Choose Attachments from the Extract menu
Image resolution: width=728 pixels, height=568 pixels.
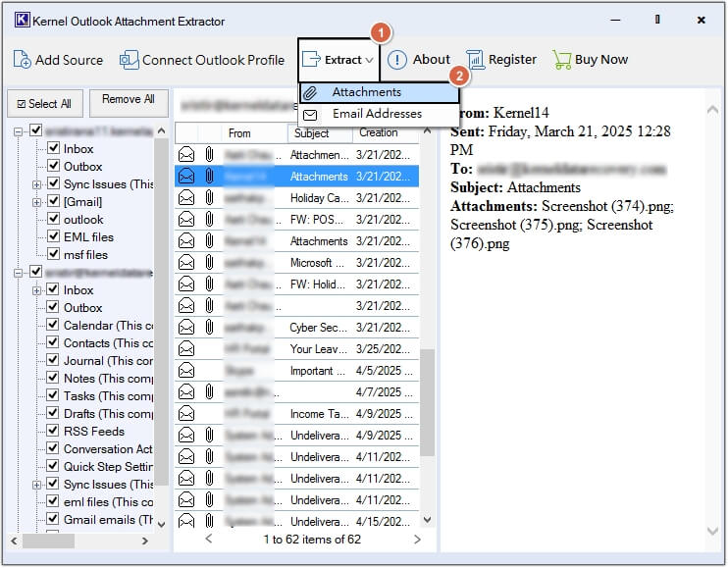coord(380,92)
